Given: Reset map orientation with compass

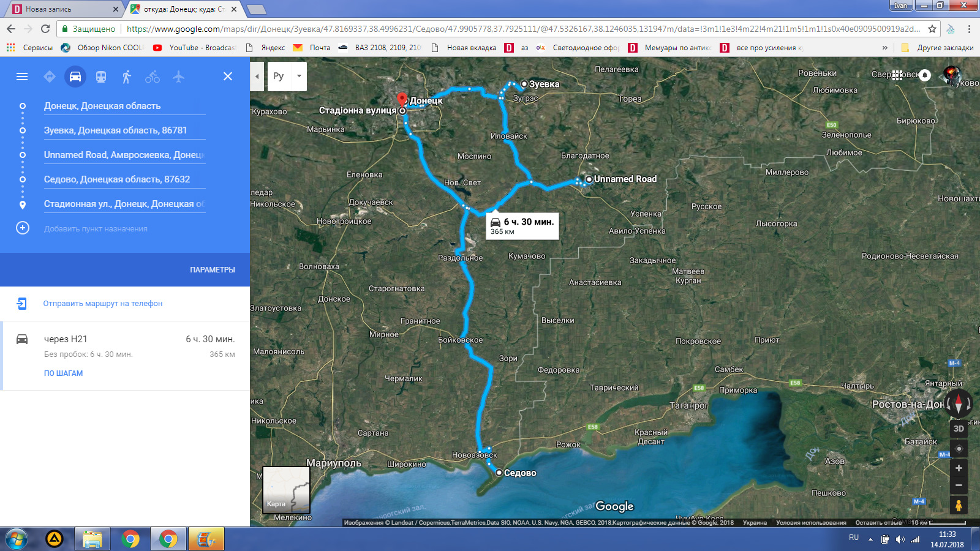Looking at the screenshot, I should tap(959, 403).
